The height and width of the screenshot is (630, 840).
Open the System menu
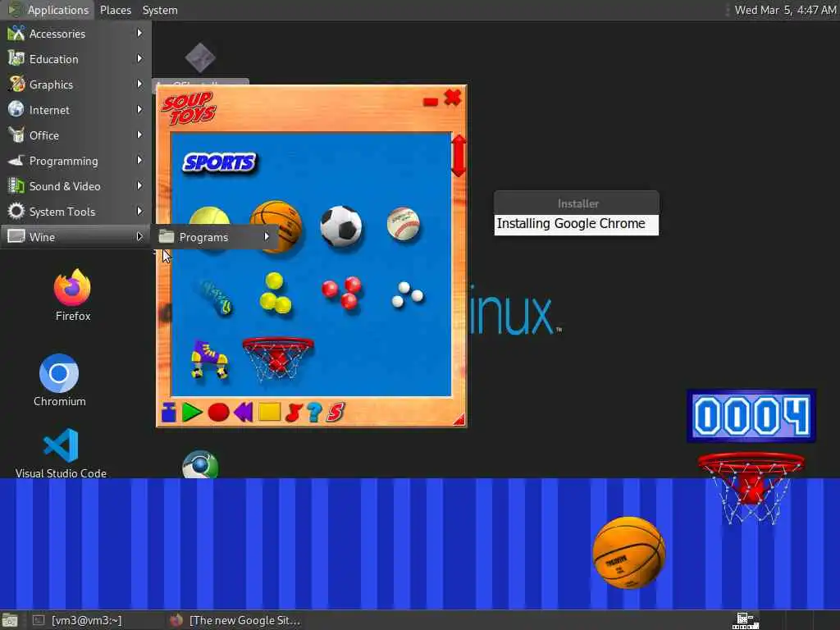[x=160, y=10]
